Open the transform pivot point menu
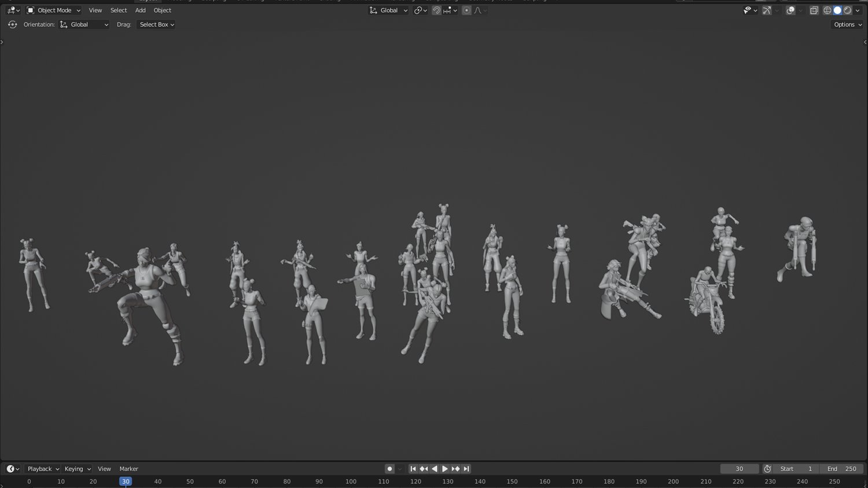868x488 pixels. [x=421, y=10]
